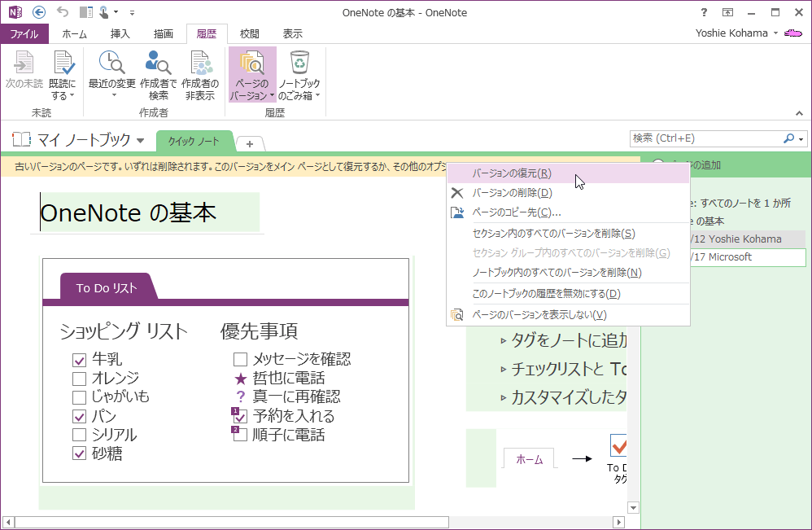Screen dimensions: 812x530
Task: Select the 履歴 ribbon tab
Action: pos(207,33)
